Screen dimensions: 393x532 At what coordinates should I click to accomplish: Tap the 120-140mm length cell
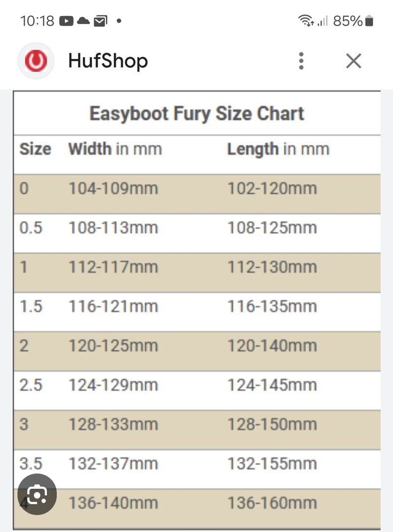pyautogui.click(x=272, y=345)
